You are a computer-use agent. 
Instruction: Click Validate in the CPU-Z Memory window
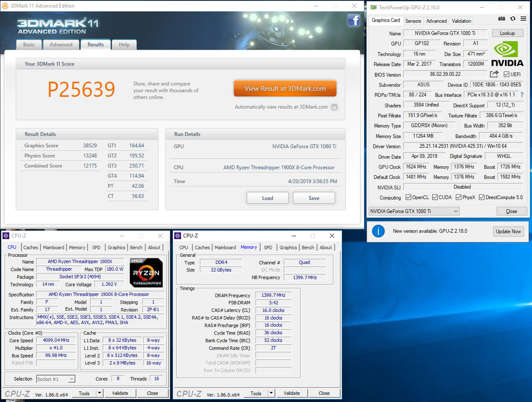(292, 393)
